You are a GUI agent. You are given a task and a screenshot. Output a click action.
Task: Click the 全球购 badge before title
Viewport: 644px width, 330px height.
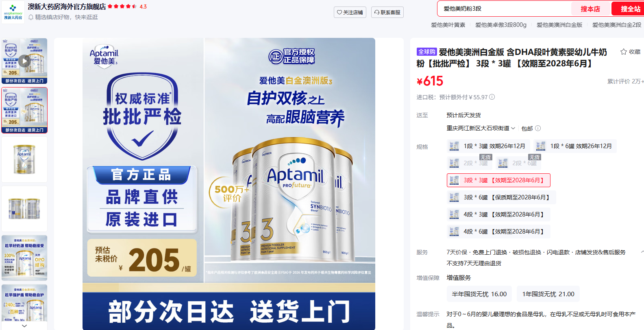(x=426, y=52)
